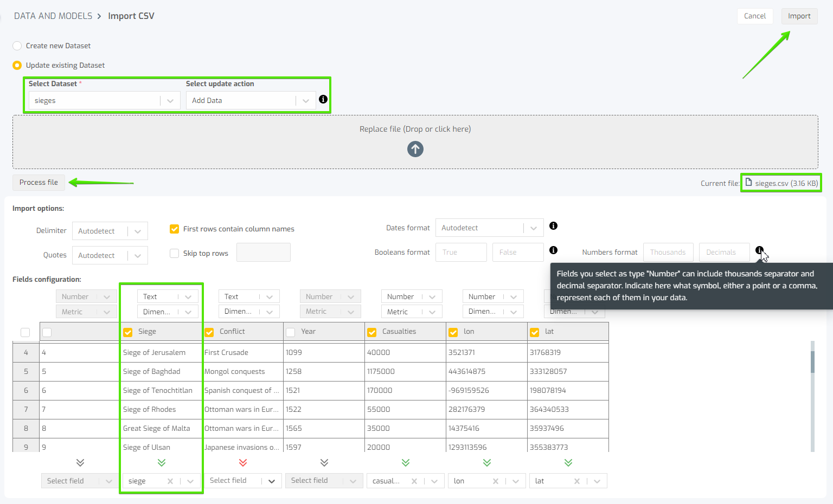Open the info tooltip next to update action
Screen dimensions: 833x504
323,99
